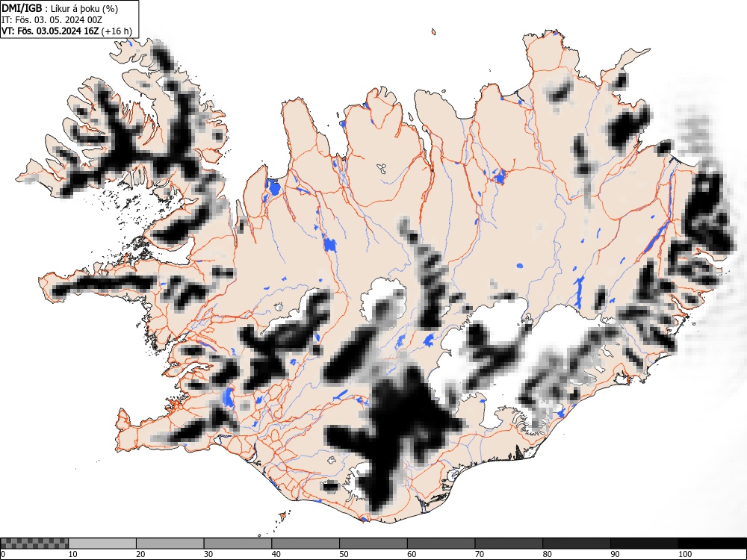Click the legend label "30"
747x560 pixels.
click(208, 554)
